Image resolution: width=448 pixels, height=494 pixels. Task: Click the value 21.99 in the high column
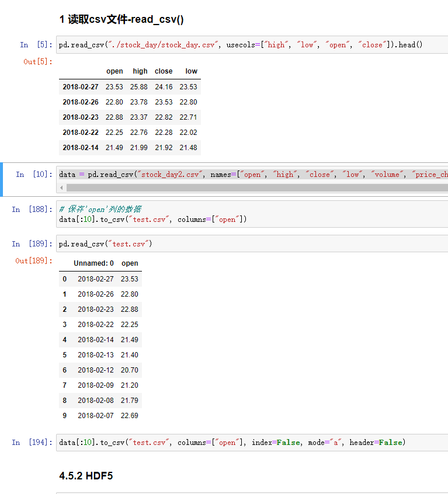click(x=139, y=148)
